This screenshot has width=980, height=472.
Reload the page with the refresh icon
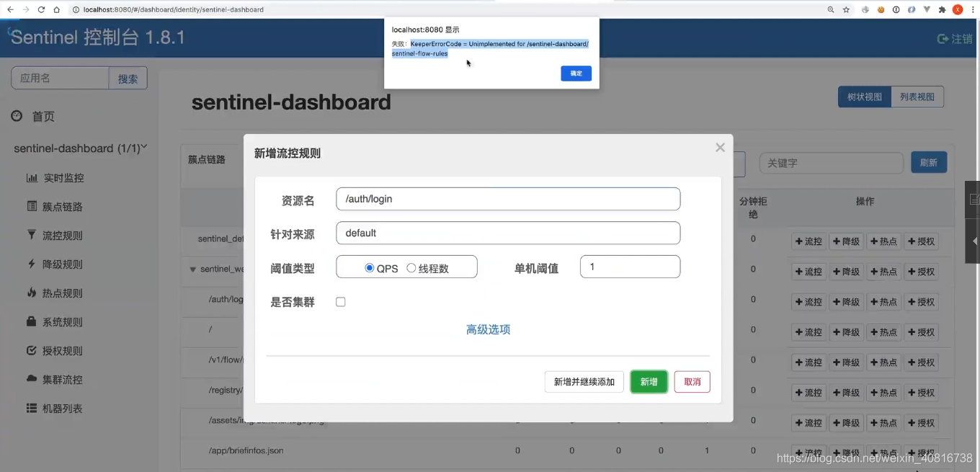coord(41,9)
